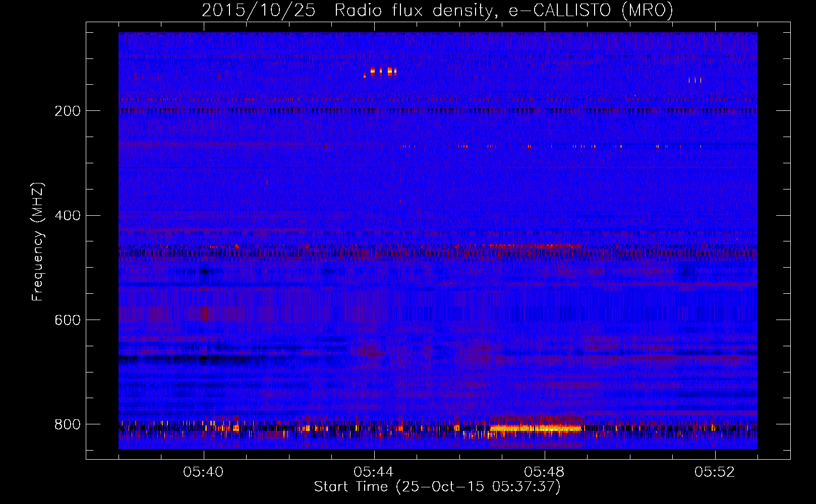Select the 'Start Time (25-Oct-15 05:37:37)' axis label
The image size is (816, 504).
point(437,487)
